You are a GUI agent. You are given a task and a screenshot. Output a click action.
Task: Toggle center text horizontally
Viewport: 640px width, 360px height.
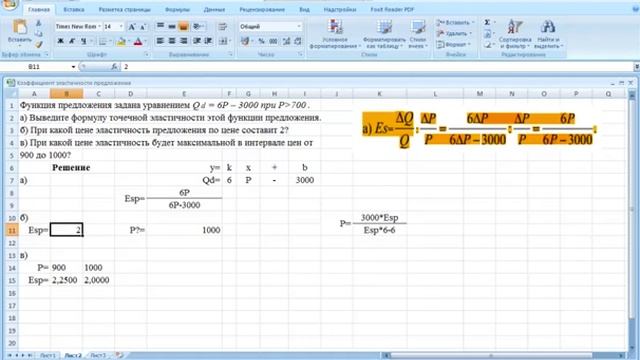[172, 41]
